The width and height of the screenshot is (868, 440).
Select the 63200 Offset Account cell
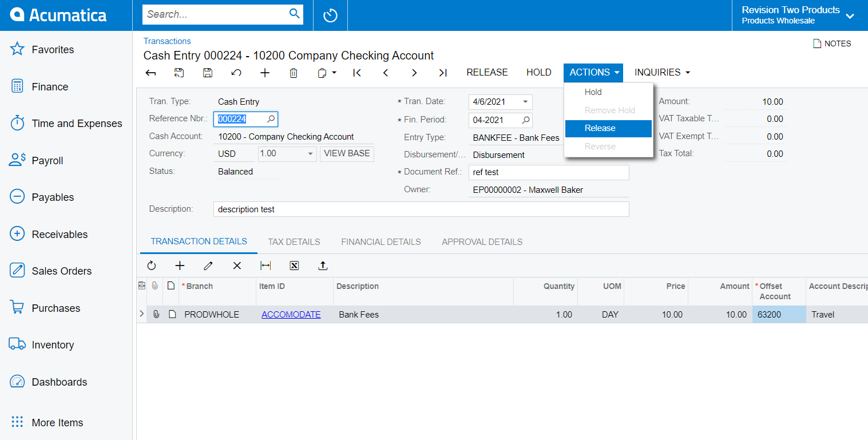point(779,314)
